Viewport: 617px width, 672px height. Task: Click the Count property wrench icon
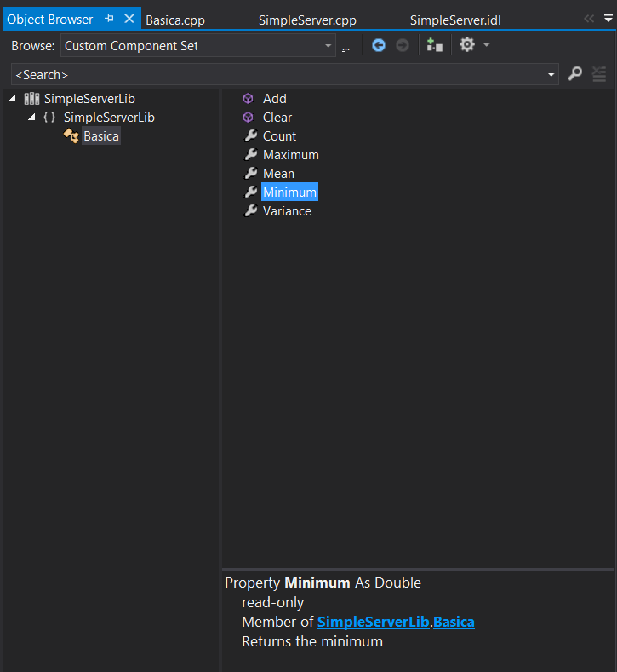250,136
